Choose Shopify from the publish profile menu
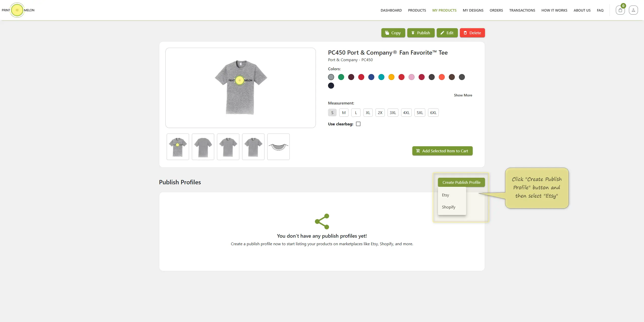644x322 pixels. pyautogui.click(x=452, y=207)
